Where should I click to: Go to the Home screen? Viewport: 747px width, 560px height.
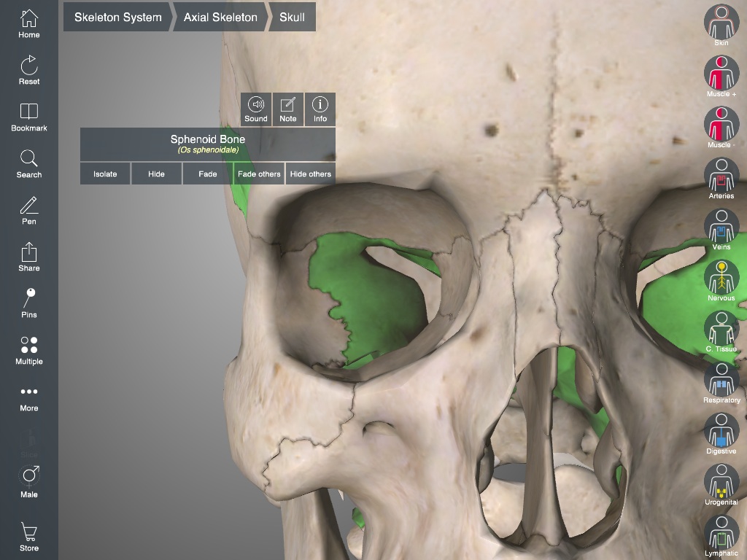pyautogui.click(x=29, y=24)
